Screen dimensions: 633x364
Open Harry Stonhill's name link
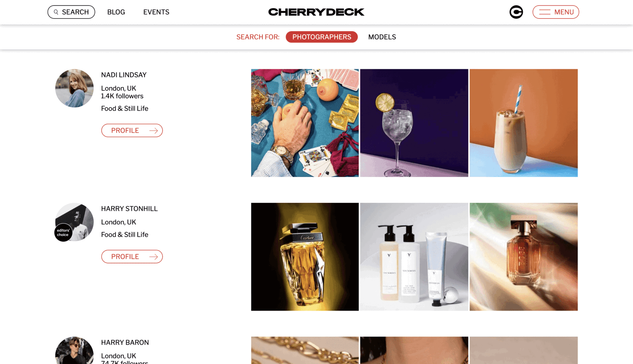point(129,209)
